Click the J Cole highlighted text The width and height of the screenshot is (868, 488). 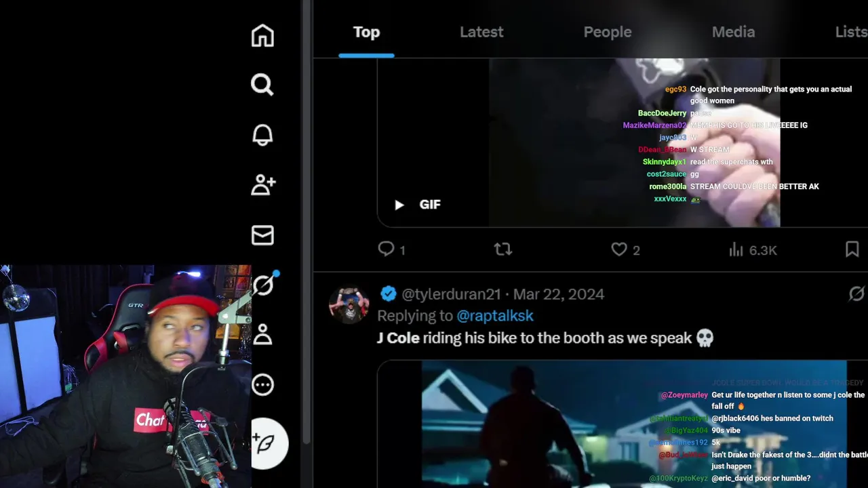398,338
